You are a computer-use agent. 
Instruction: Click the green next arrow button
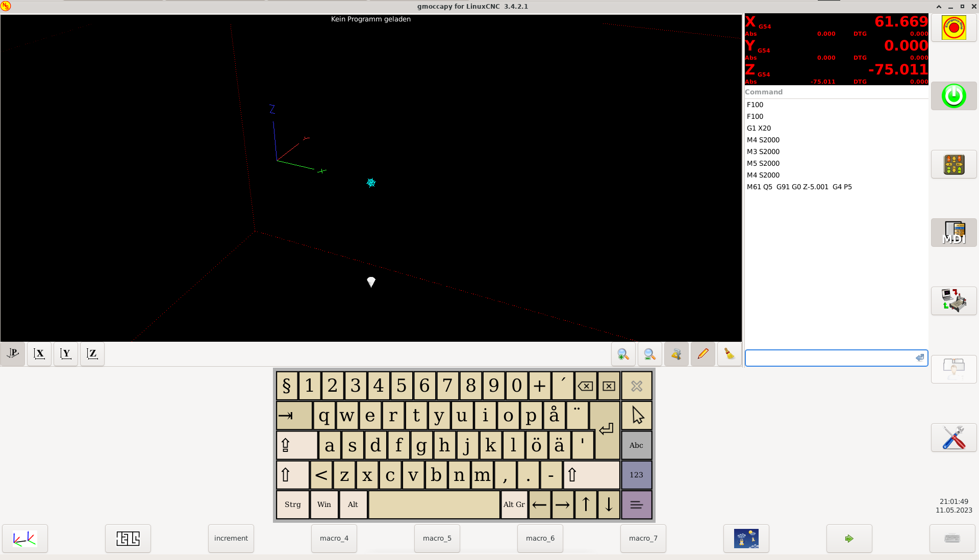(849, 539)
